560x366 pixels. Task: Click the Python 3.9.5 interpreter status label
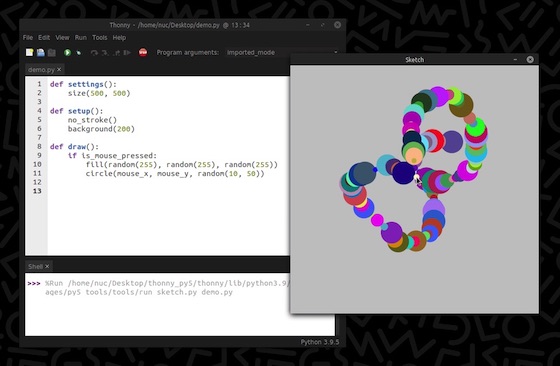pyautogui.click(x=320, y=342)
